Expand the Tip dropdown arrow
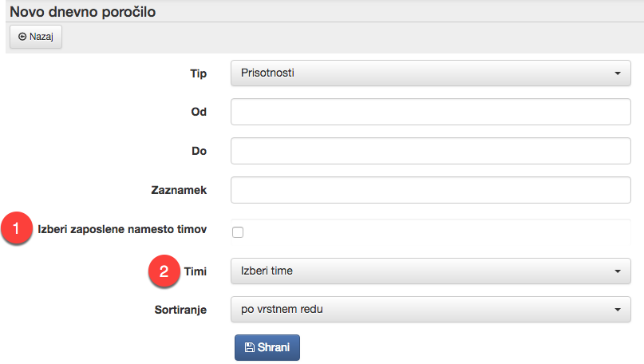The width and height of the screenshot is (644, 364). click(x=617, y=73)
